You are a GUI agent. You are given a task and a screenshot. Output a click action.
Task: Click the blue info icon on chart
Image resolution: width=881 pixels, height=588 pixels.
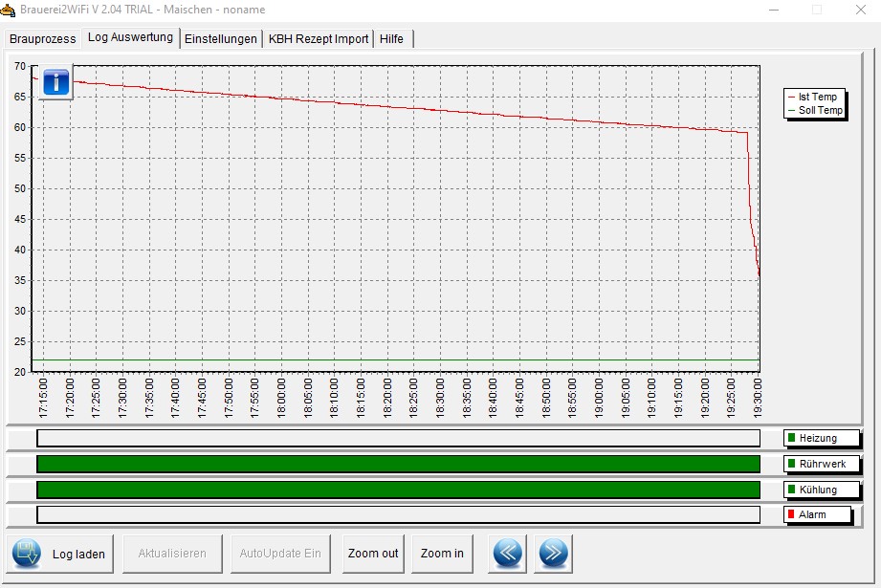(56, 82)
